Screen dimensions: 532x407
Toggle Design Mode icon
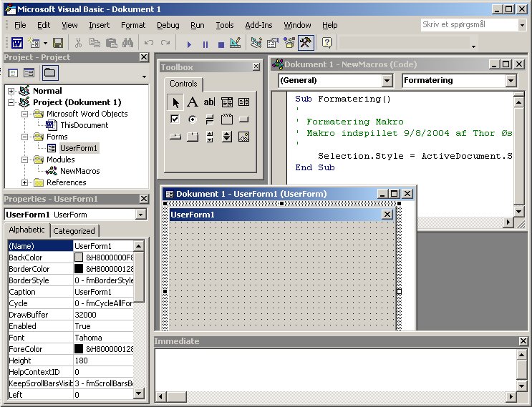click(236, 43)
